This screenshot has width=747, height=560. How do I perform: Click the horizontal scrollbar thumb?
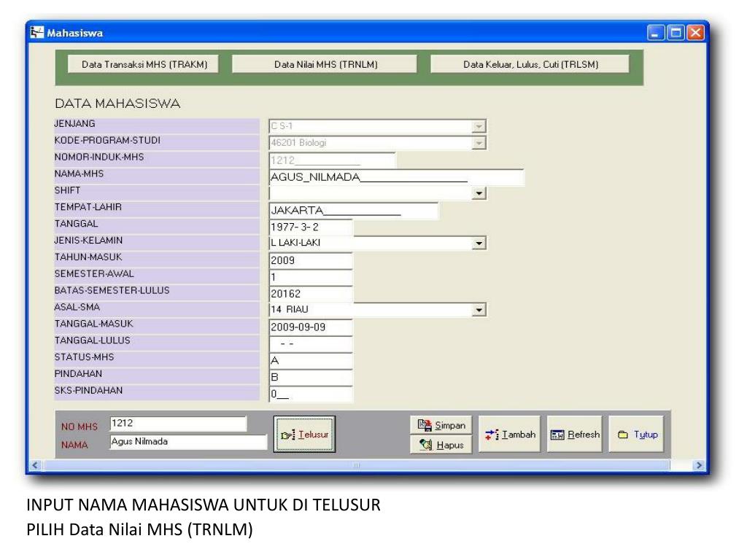tap(356, 465)
